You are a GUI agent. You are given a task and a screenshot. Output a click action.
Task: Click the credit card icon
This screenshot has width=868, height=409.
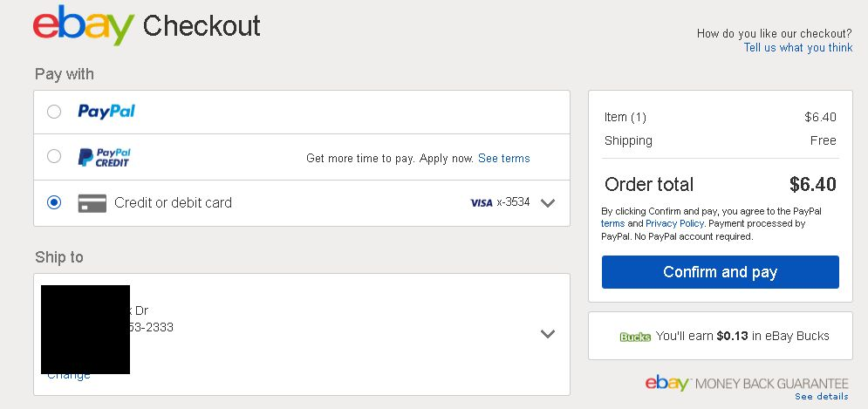pyautogui.click(x=92, y=203)
